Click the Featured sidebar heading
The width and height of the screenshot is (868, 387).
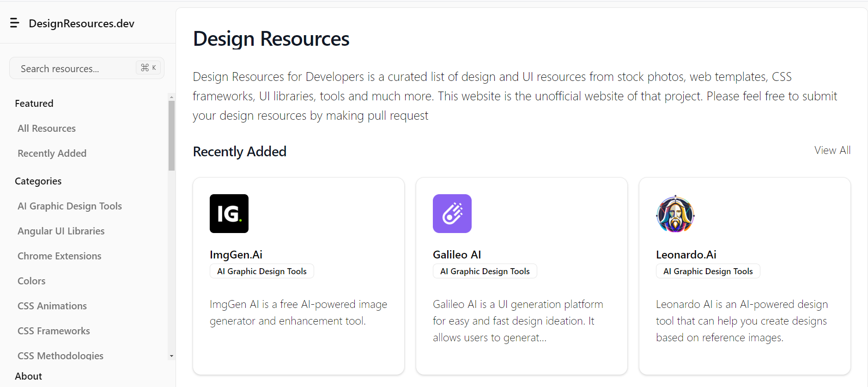(34, 104)
